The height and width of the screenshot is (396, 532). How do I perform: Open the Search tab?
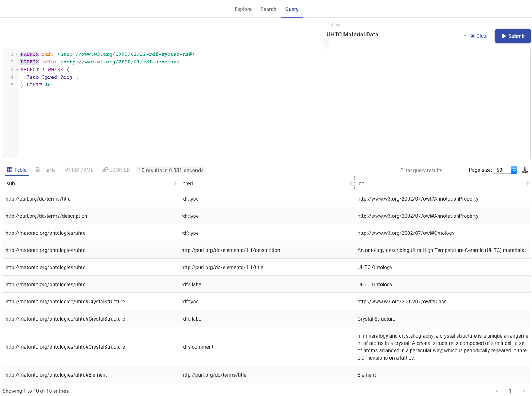coord(268,9)
